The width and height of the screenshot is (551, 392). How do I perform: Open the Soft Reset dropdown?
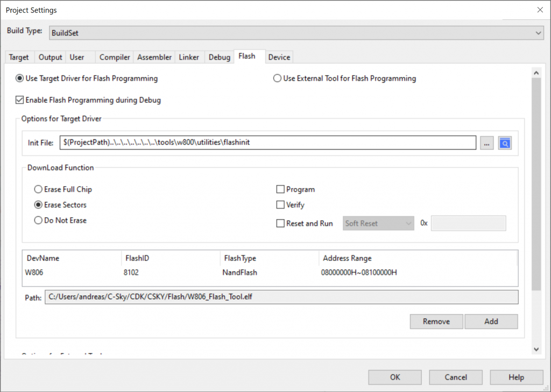378,223
